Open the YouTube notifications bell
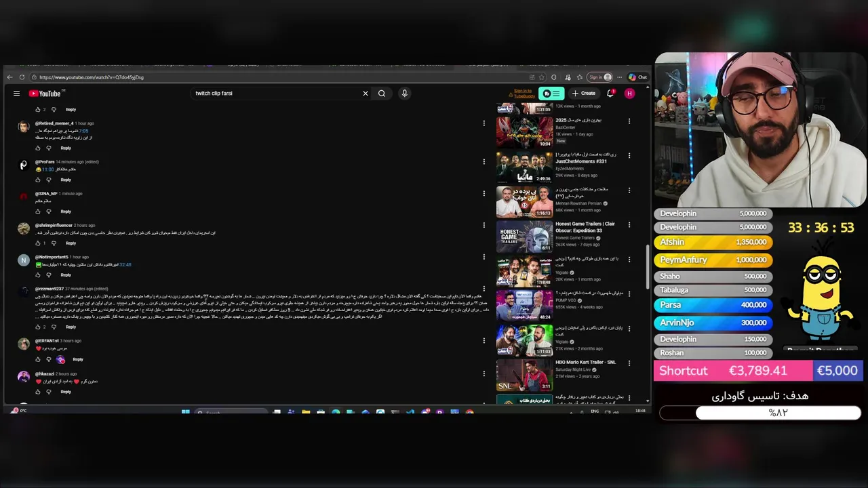The image size is (868, 488). 610,94
